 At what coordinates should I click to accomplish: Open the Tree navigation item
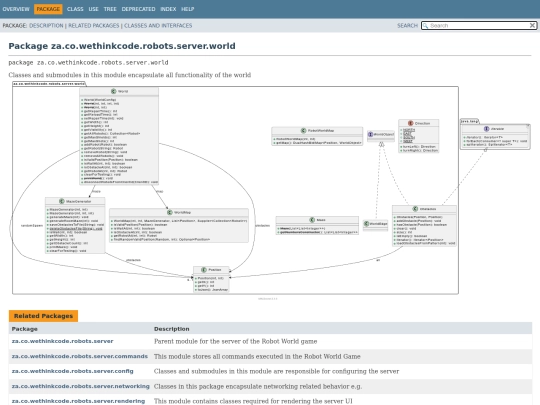click(x=110, y=9)
